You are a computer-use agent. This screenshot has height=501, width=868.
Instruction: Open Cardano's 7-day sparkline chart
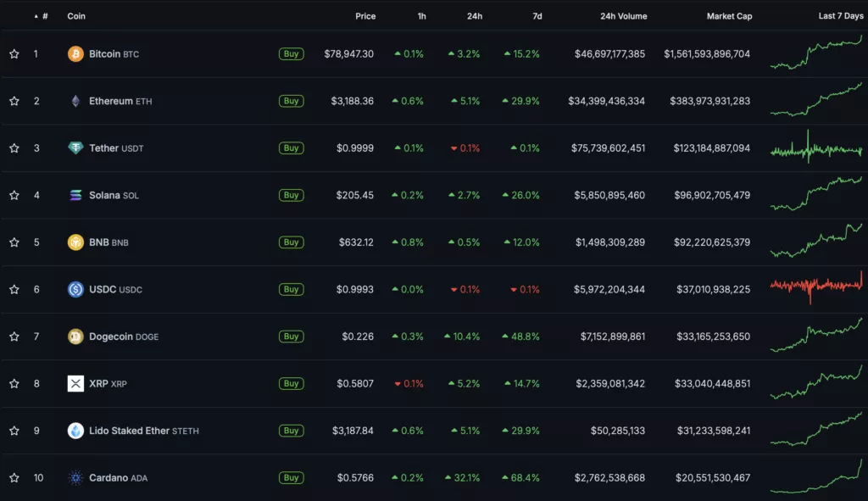(x=816, y=476)
